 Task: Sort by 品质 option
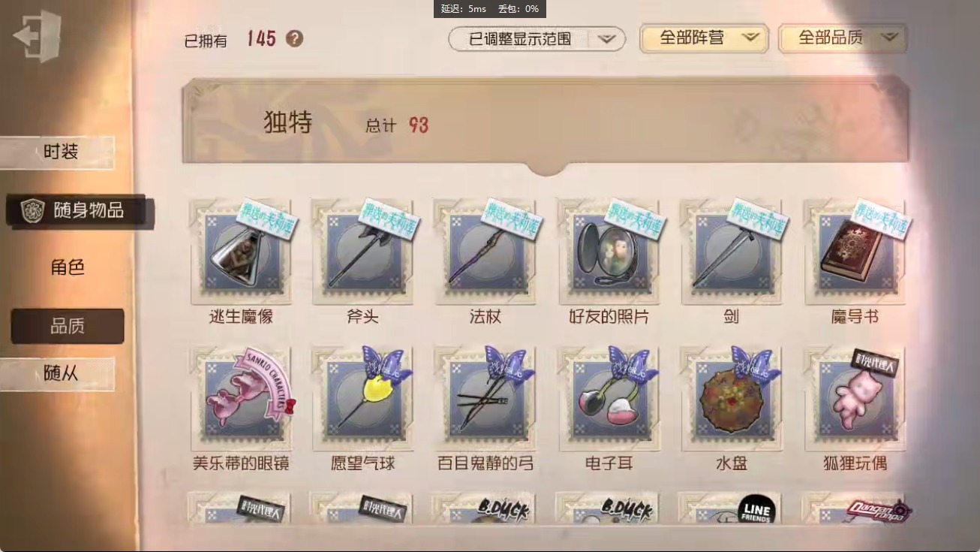tap(68, 326)
